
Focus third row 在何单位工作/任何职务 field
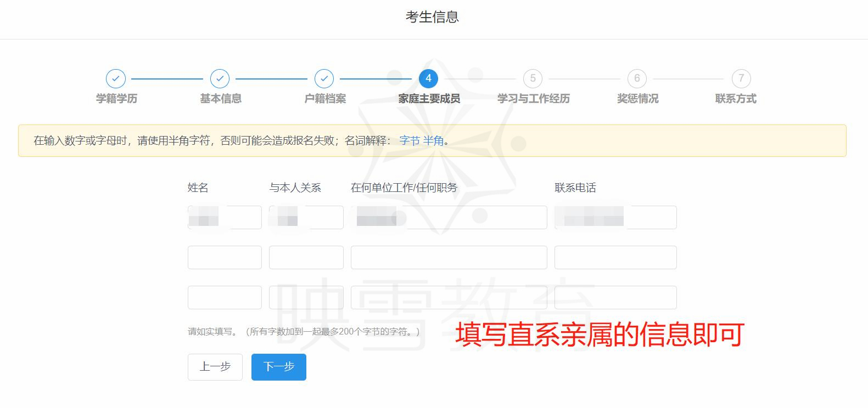coord(449,297)
